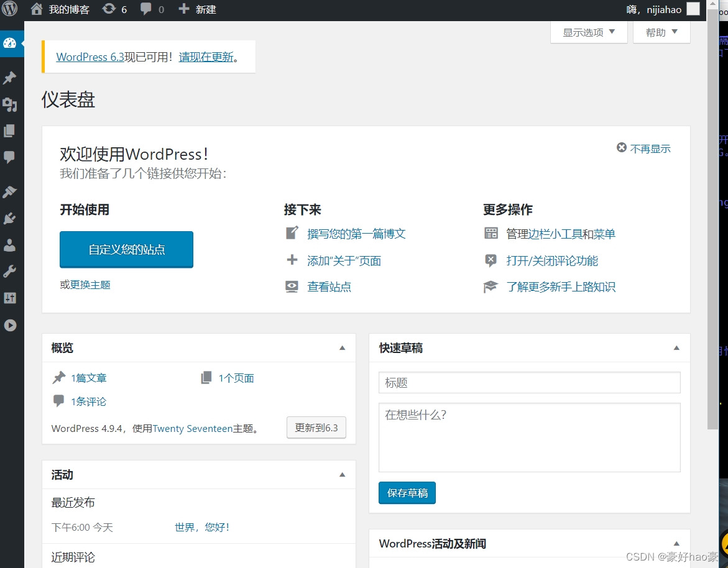Click the pages icon beside 1个页面

[206, 377]
